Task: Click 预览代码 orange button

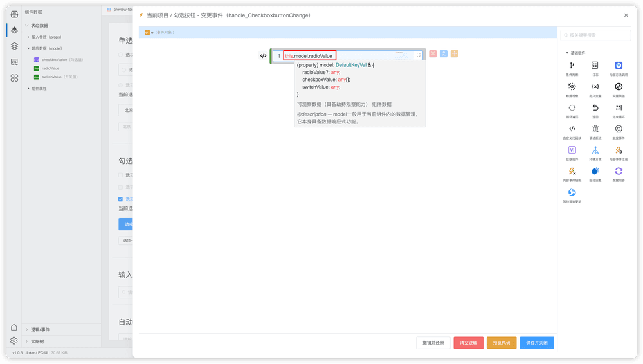Action: click(502, 343)
